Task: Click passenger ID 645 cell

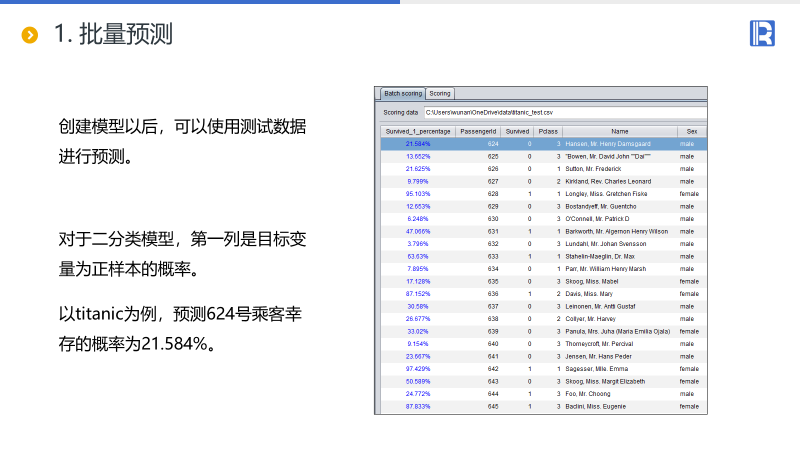Action: (492, 407)
